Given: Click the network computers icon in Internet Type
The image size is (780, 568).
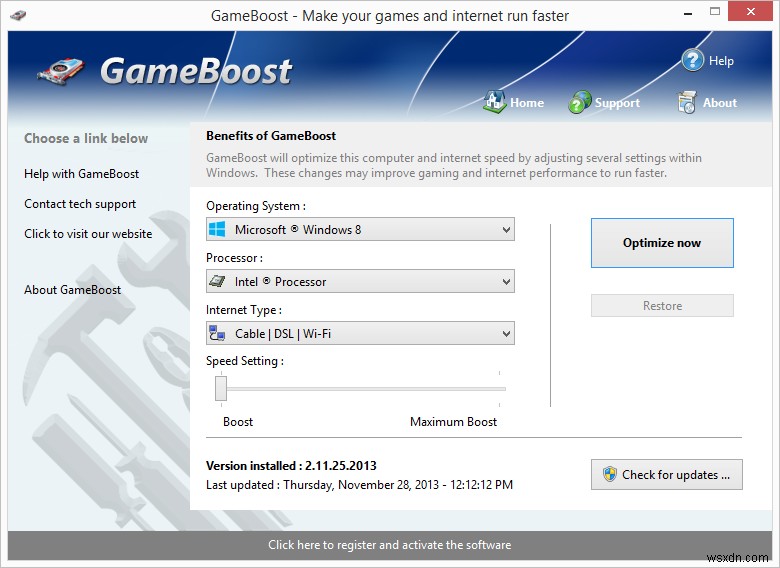Looking at the screenshot, I should pos(217,333).
